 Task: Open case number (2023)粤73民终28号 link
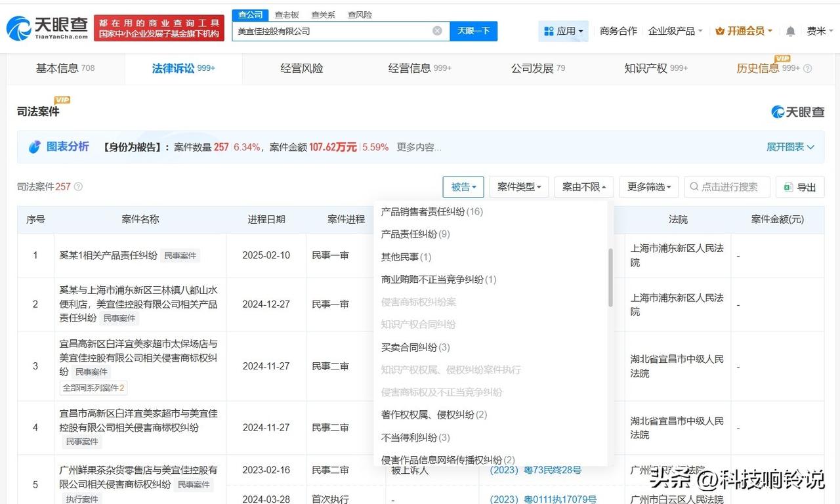[535, 470]
